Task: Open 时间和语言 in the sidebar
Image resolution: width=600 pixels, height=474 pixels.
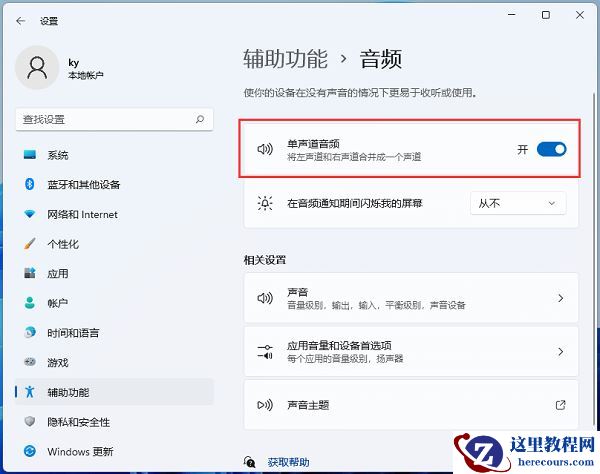Action: [x=114, y=333]
